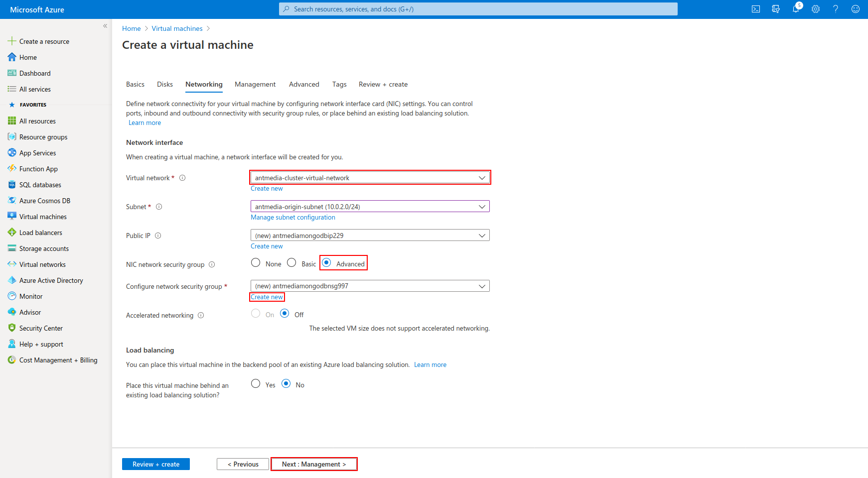The image size is (868, 478).
Task: Open the Review + create tab
Action: (x=383, y=84)
